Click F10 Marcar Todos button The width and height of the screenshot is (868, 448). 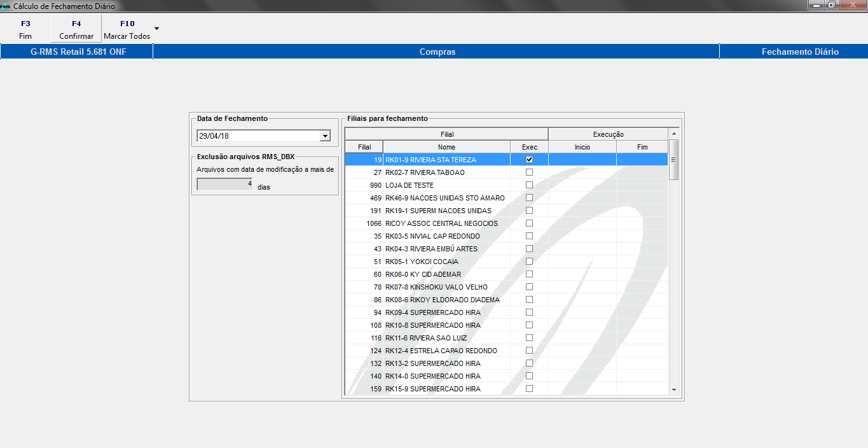tap(127, 30)
